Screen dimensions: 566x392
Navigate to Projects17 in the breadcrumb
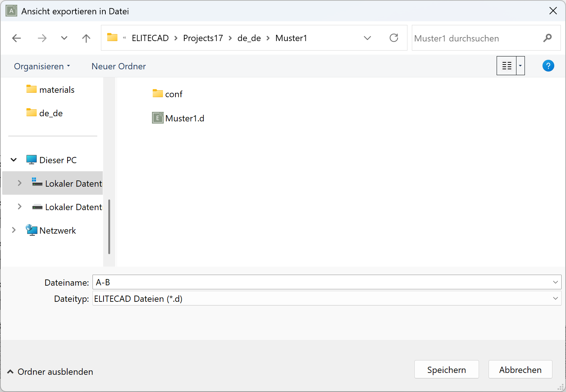click(x=203, y=38)
